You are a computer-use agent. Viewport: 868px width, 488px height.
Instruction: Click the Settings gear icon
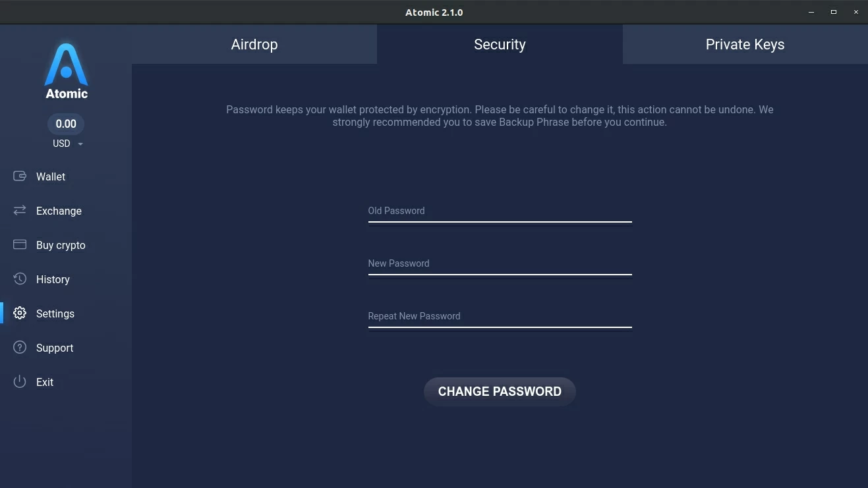[20, 313]
